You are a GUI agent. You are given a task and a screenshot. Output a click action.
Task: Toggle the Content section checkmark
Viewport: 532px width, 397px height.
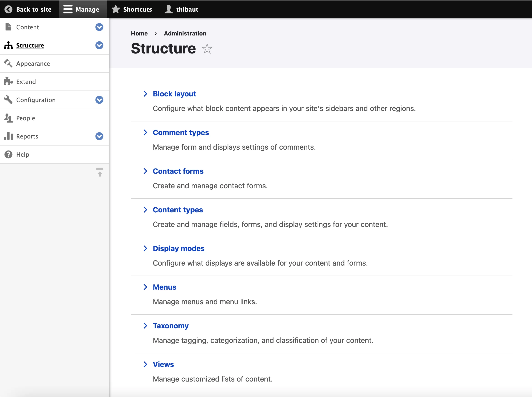(x=99, y=27)
